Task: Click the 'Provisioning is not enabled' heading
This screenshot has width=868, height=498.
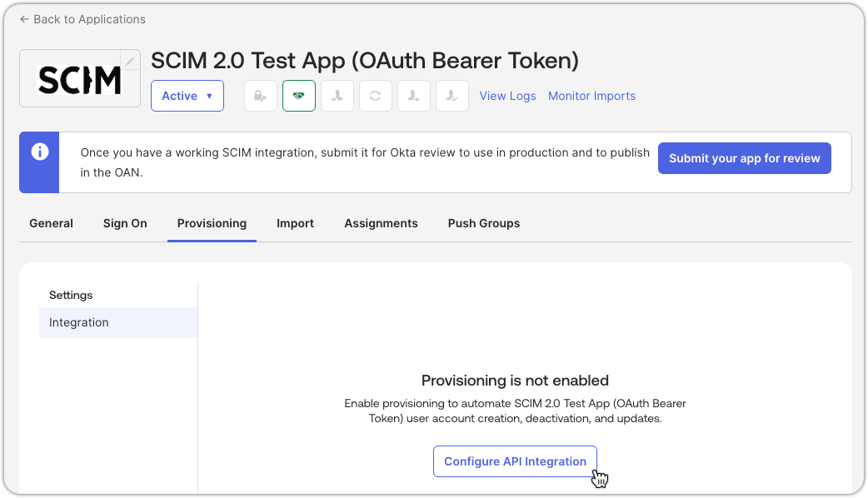Action: [515, 381]
